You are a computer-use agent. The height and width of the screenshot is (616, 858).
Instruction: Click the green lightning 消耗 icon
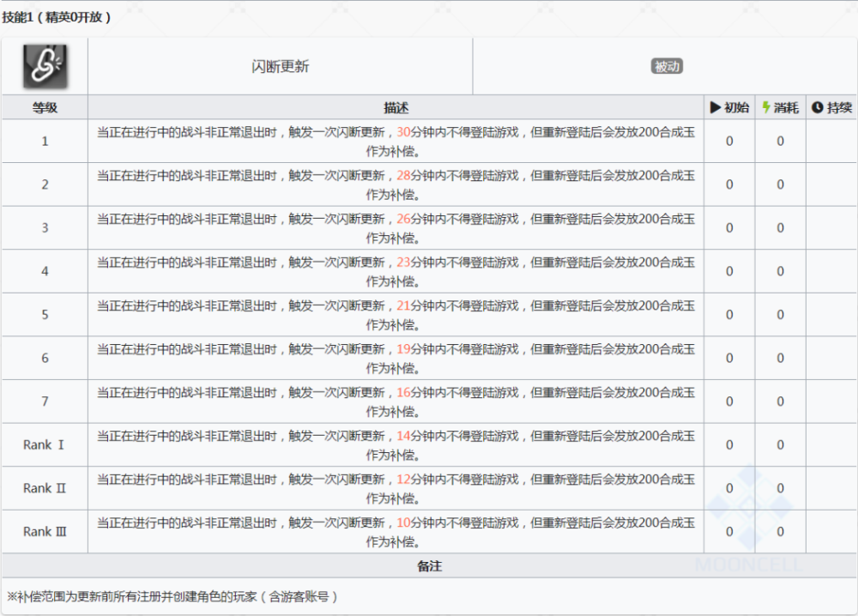pyautogui.click(x=766, y=107)
